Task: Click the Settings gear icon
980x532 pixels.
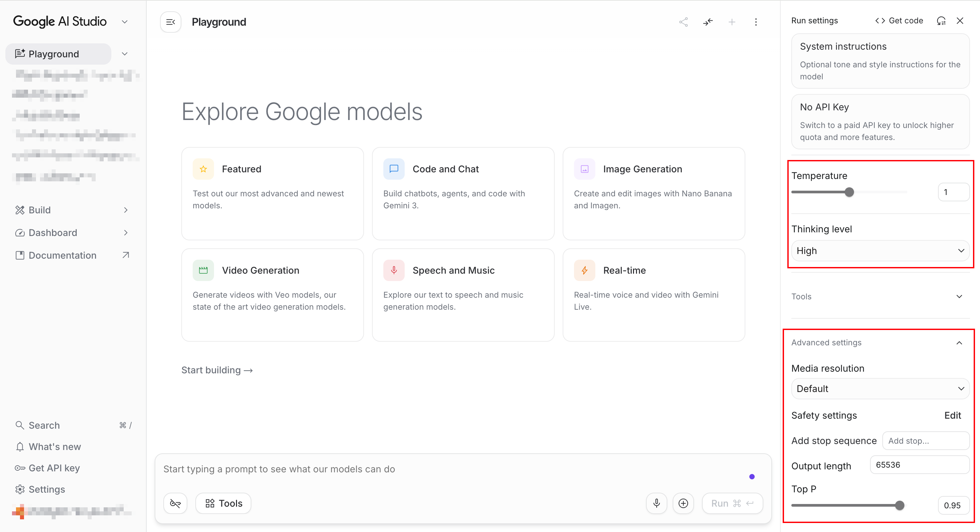Action: (x=20, y=489)
